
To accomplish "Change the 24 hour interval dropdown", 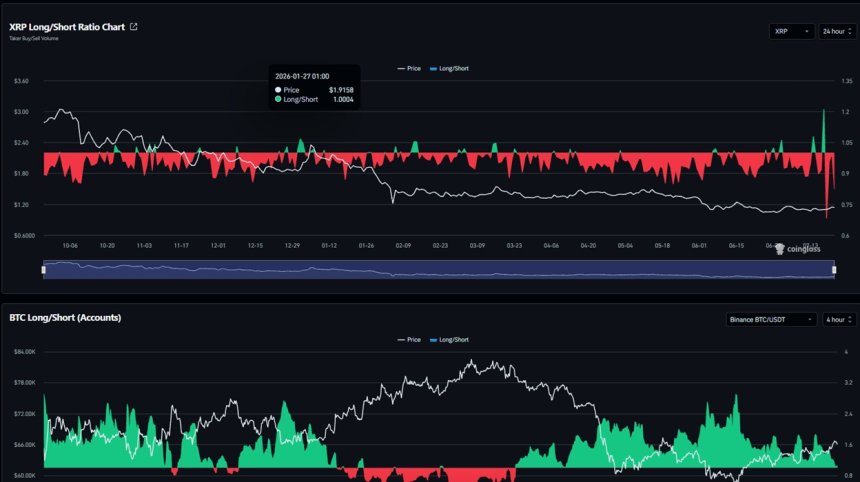I will (838, 31).
